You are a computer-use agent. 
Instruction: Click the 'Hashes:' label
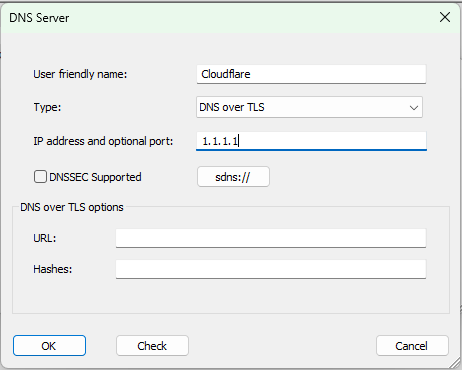[53, 269]
